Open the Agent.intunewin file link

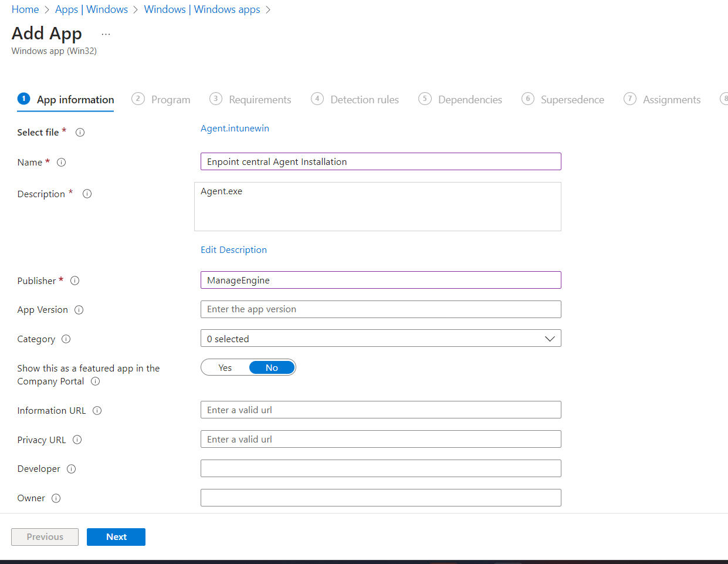[x=235, y=129]
